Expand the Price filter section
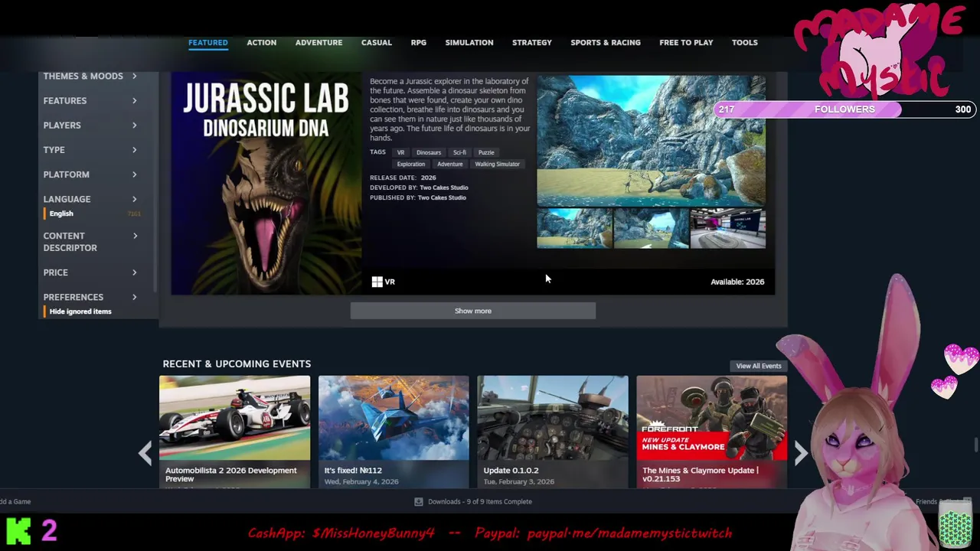Image resolution: width=980 pixels, height=551 pixels. pyautogui.click(x=90, y=272)
